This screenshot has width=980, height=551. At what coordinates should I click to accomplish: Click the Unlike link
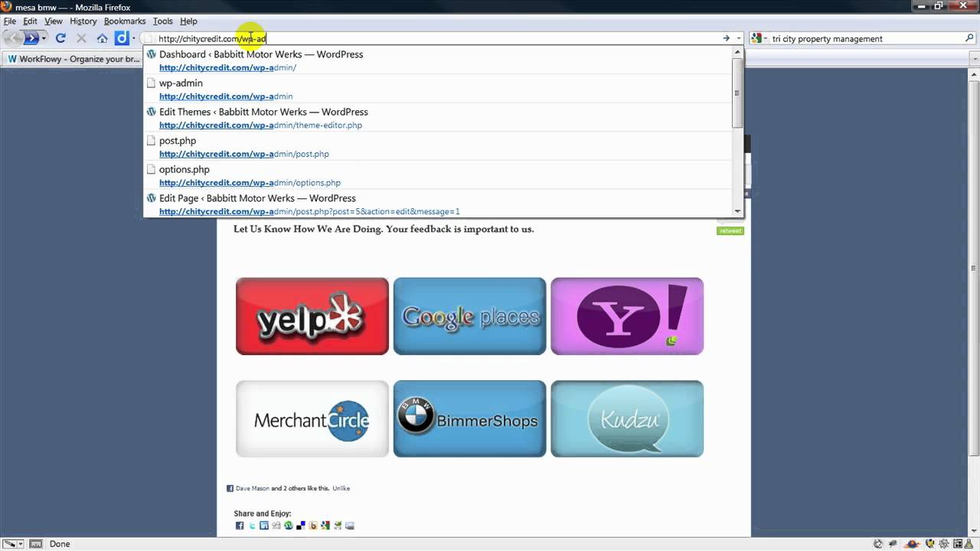tap(341, 488)
